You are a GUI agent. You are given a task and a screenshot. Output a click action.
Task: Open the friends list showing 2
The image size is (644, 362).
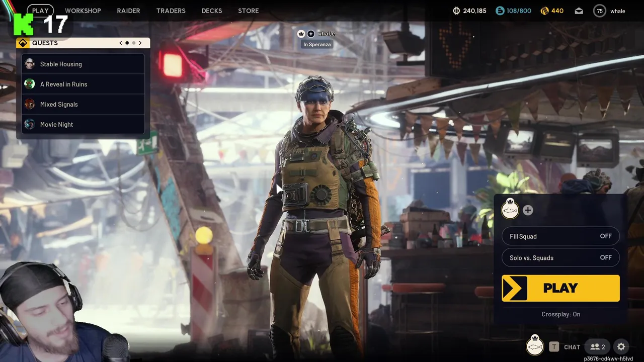click(598, 347)
